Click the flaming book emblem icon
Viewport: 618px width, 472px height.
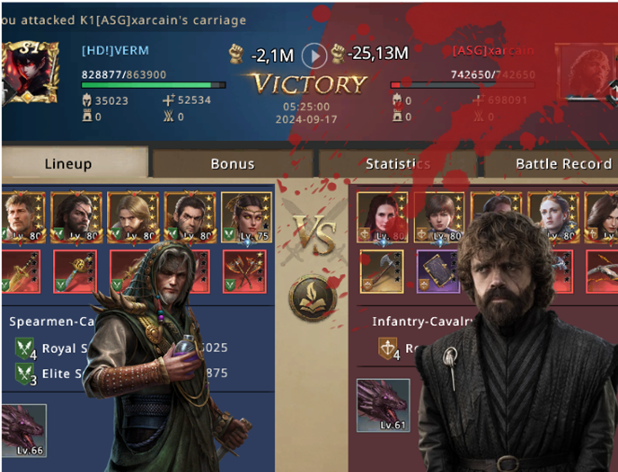(313, 298)
